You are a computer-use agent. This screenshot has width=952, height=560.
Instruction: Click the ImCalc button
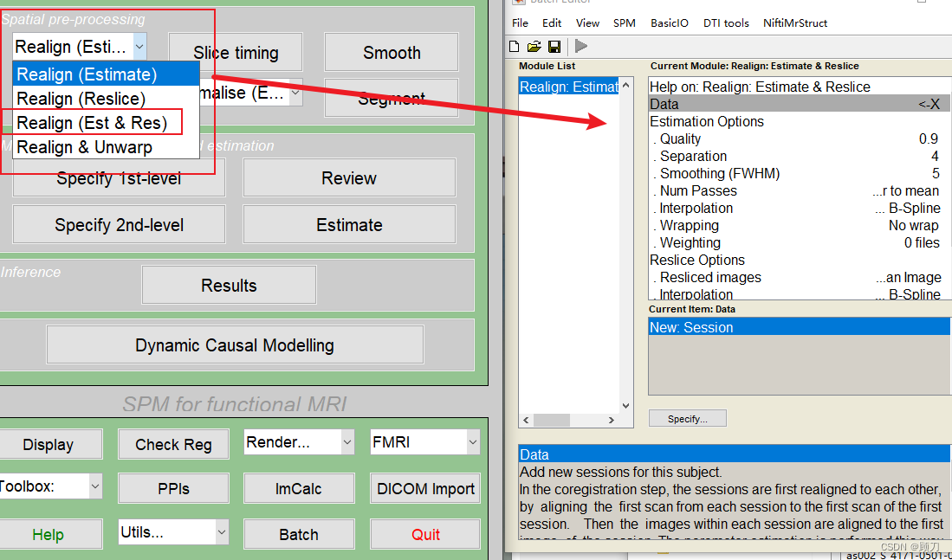click(299, 488)
